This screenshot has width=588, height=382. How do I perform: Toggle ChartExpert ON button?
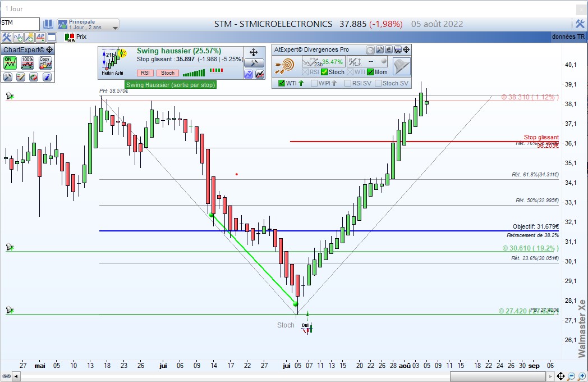click(x=10, y=63)
